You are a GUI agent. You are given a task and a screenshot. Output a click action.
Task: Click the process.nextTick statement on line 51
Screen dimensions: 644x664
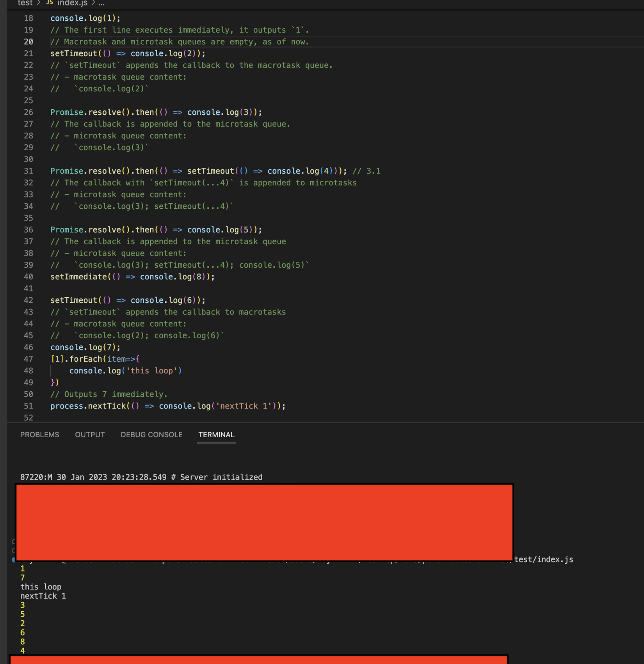[x=168, y=406]
